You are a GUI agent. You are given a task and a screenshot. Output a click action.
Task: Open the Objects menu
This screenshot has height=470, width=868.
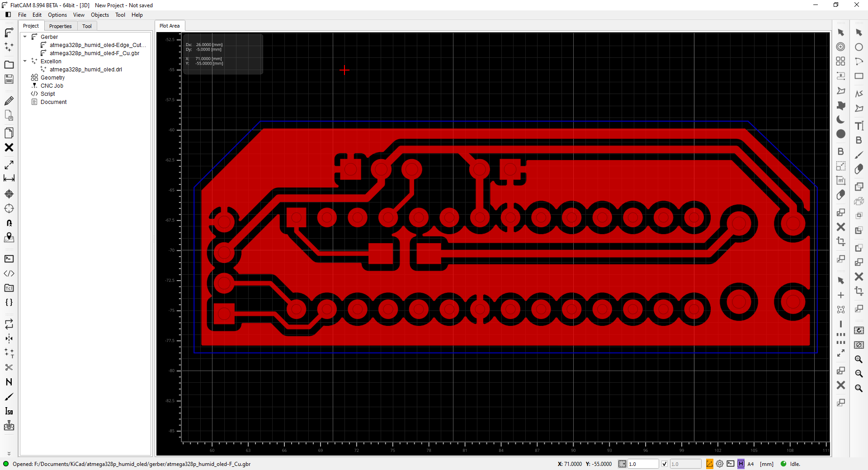point(100,15)
